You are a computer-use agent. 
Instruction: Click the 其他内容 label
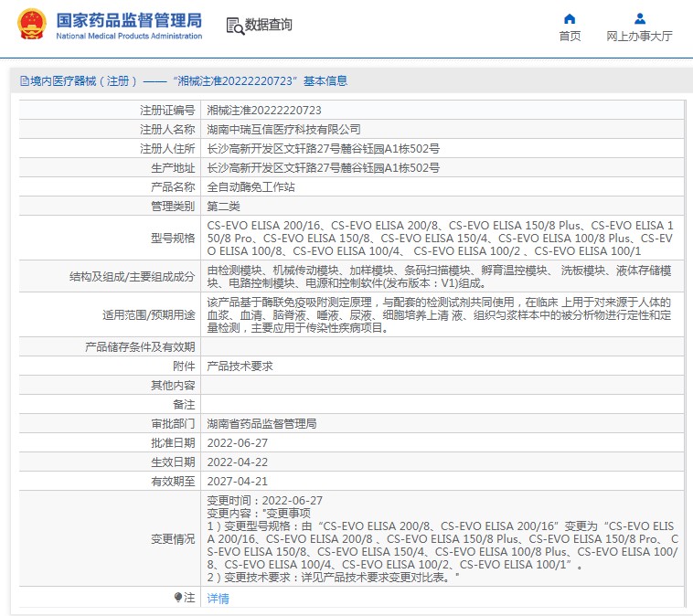(x=173, y=386)
